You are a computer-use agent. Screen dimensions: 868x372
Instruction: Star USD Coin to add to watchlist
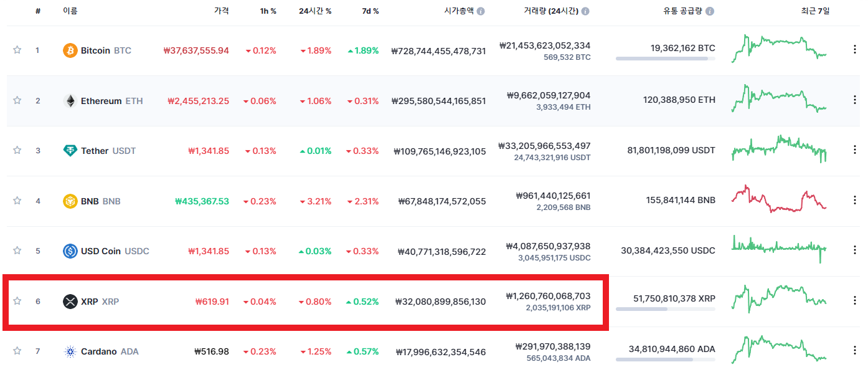(17, 250)
